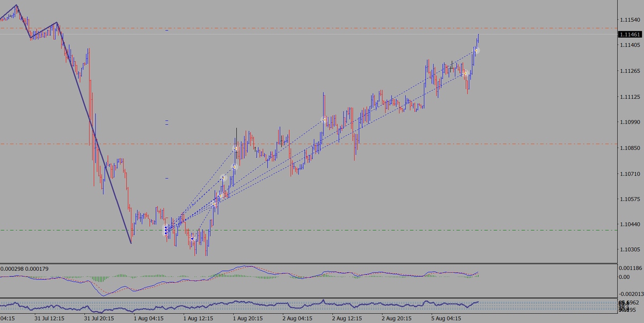Select the 2 Aug 12:15 time label
644x323 pixels.
coord(348,318)
